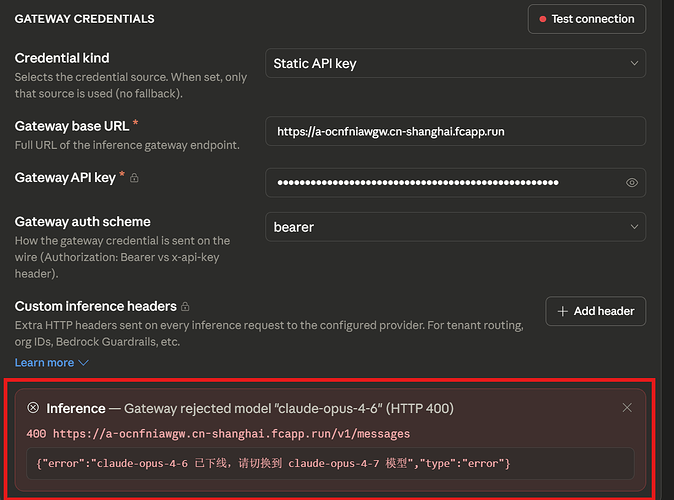Click the lock icon next to Custom inference headers
674x500 pixels.
pos(185,306)
